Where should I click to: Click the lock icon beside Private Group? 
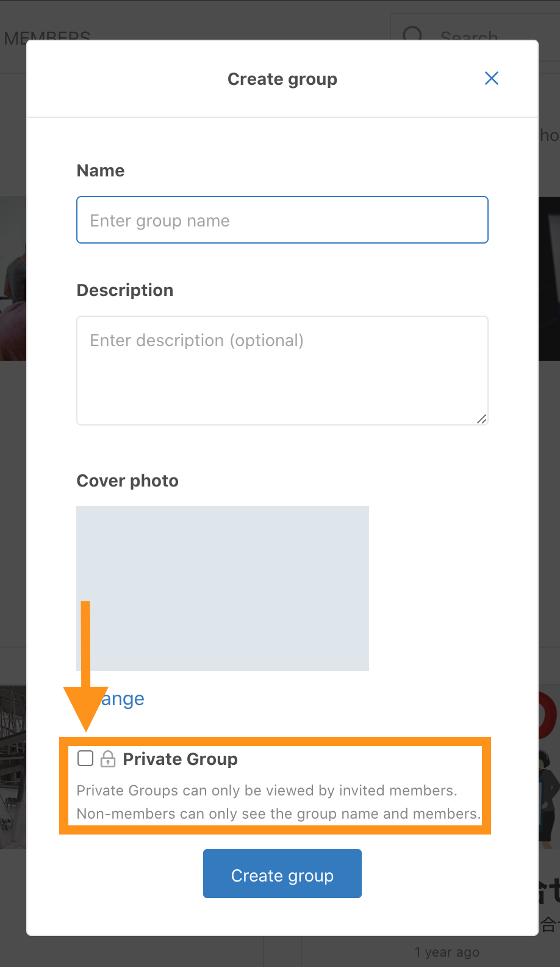(108, 759)
